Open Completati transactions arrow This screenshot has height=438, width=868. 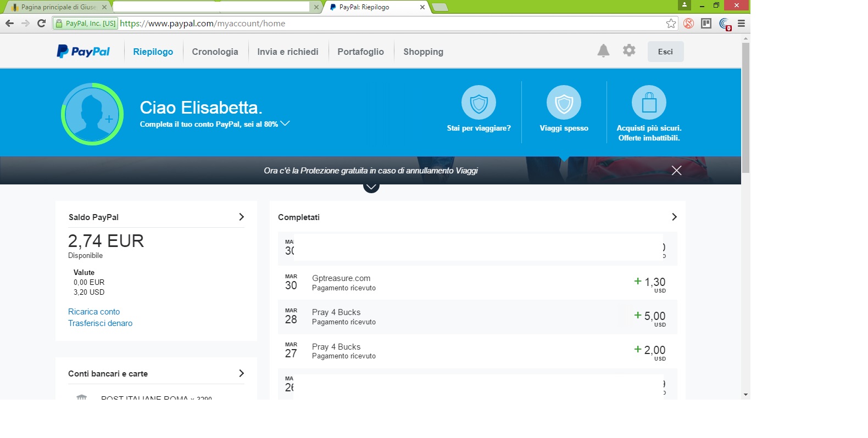[x=674, y=217]
